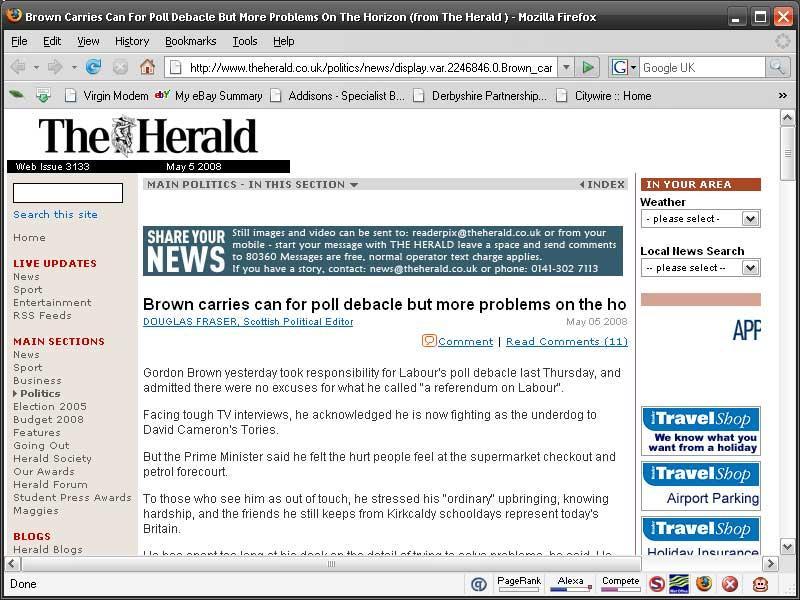Go to the Firefox Home page icon
Screen dimensions: 800x600
147,67
